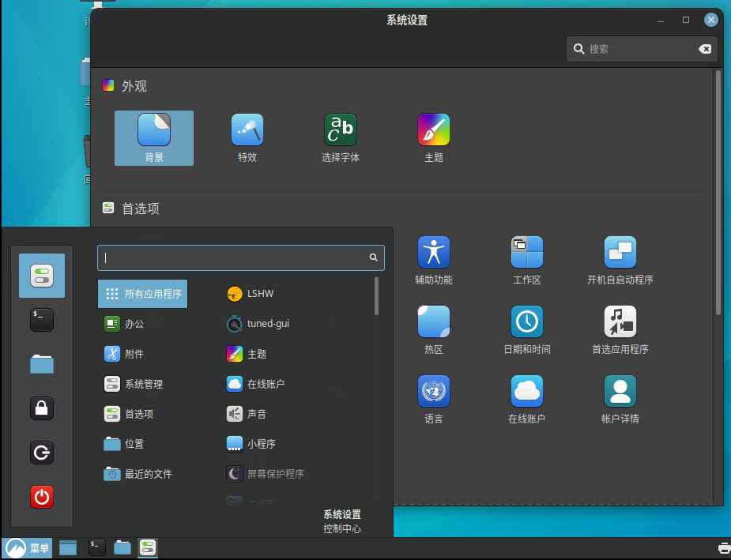Click the lock screen icon in menu sidebar
The width and height of the screenshot is (731, 560).
click(42, 408)
